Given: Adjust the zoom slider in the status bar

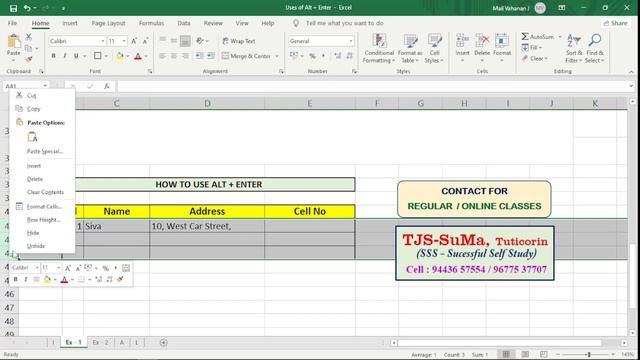Looking at the screenshot, I should [589, 354].
